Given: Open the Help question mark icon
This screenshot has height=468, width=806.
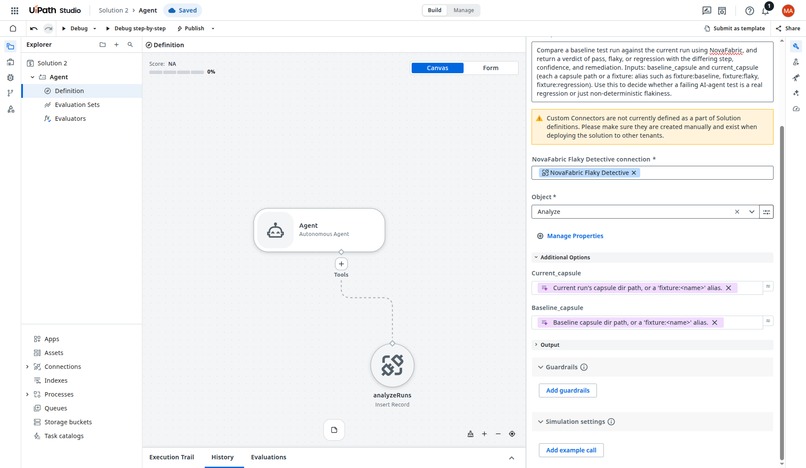Looking at the screenshot, I should (x=749, y=10).
